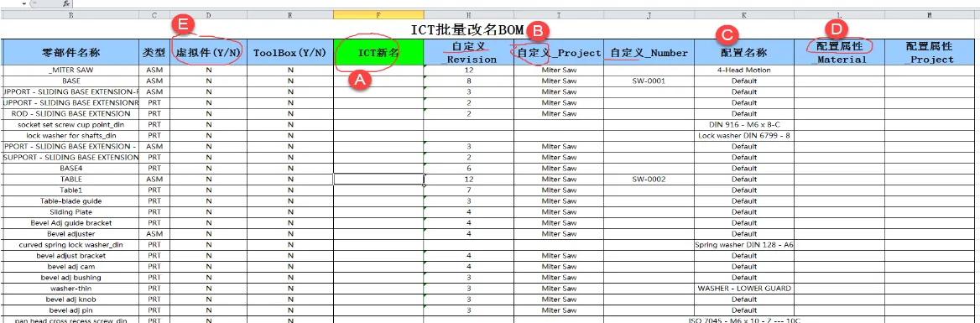980x323 pixels.
Task: Select column E header
Action: click(290, 14)
